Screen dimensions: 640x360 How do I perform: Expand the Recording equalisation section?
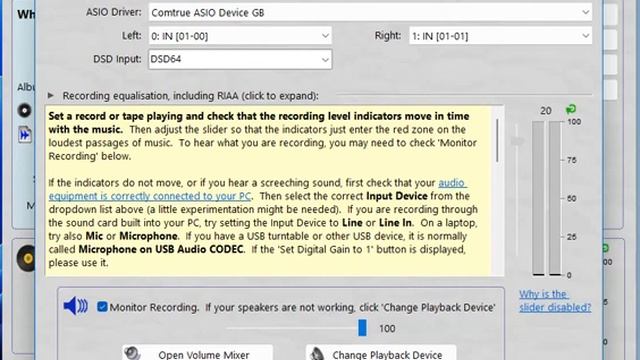[51, 96]
